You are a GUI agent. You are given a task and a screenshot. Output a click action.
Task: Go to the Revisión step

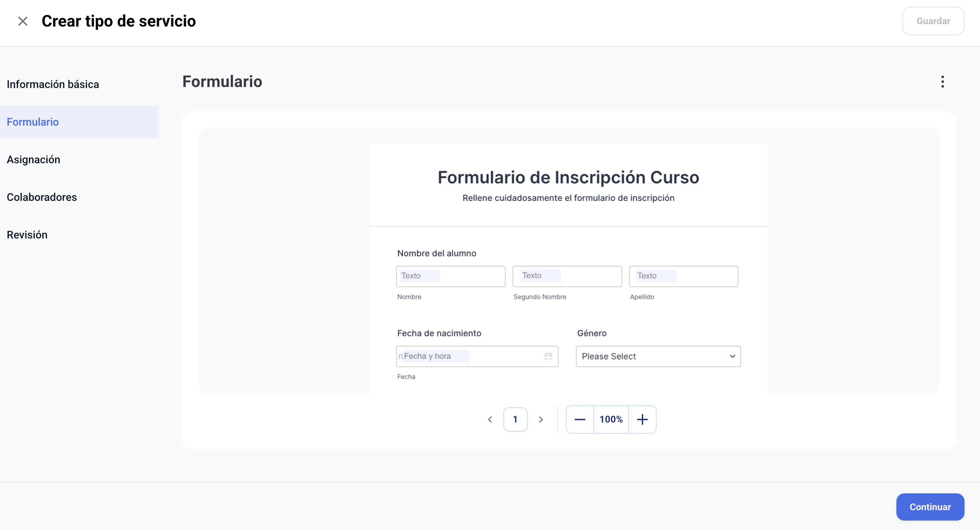click(x=27, y=235)
